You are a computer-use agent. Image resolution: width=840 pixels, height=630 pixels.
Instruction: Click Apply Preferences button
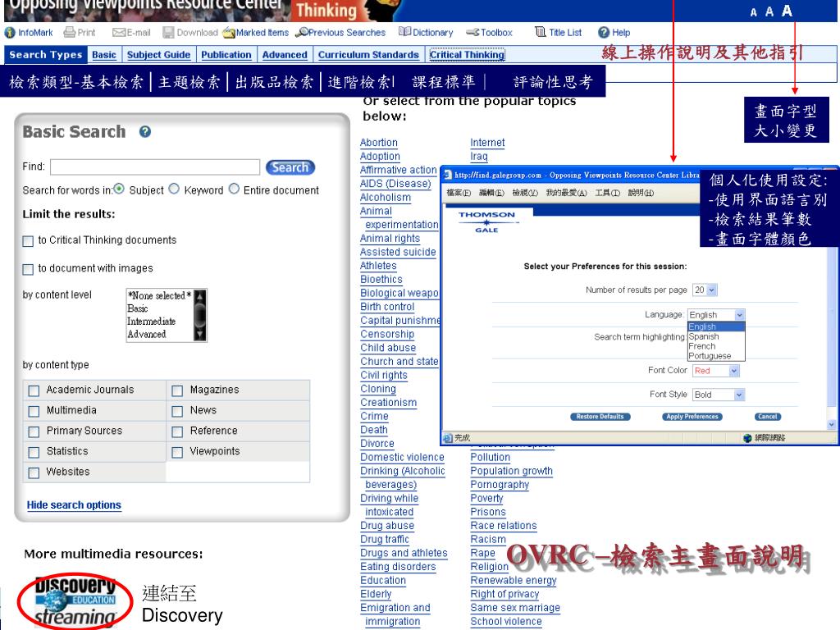(x=692, y=416)
